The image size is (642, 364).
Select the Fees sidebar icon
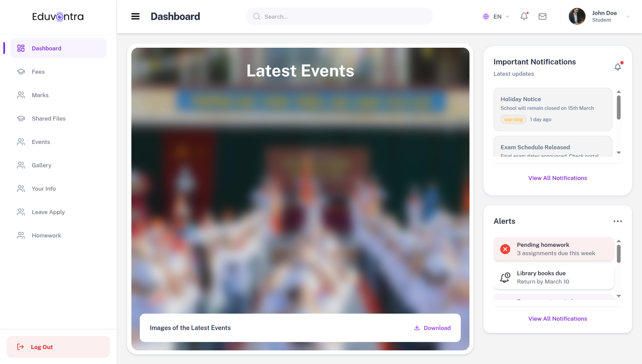[21, 71]
